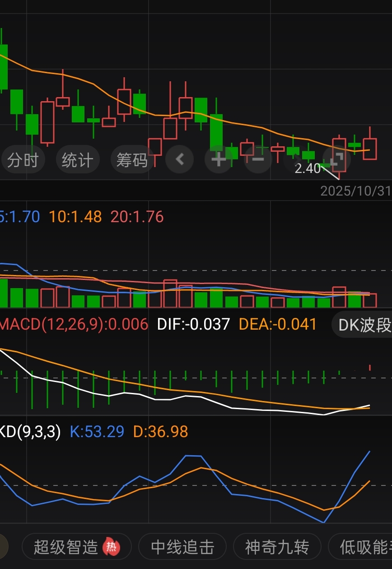The image size is (392, 569).
Task: Tap the hot flame badge on 超级智造
Action: [x=111, y=547]
